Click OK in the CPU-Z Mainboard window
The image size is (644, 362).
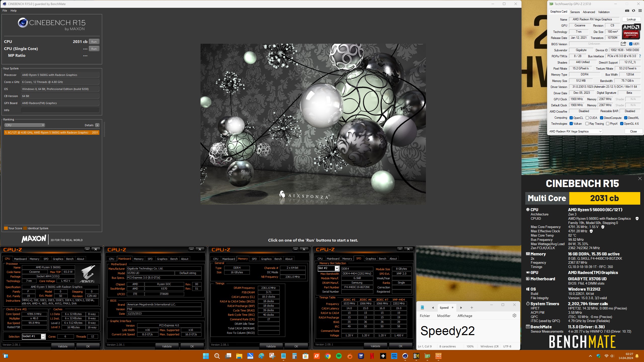click(192, 346)
